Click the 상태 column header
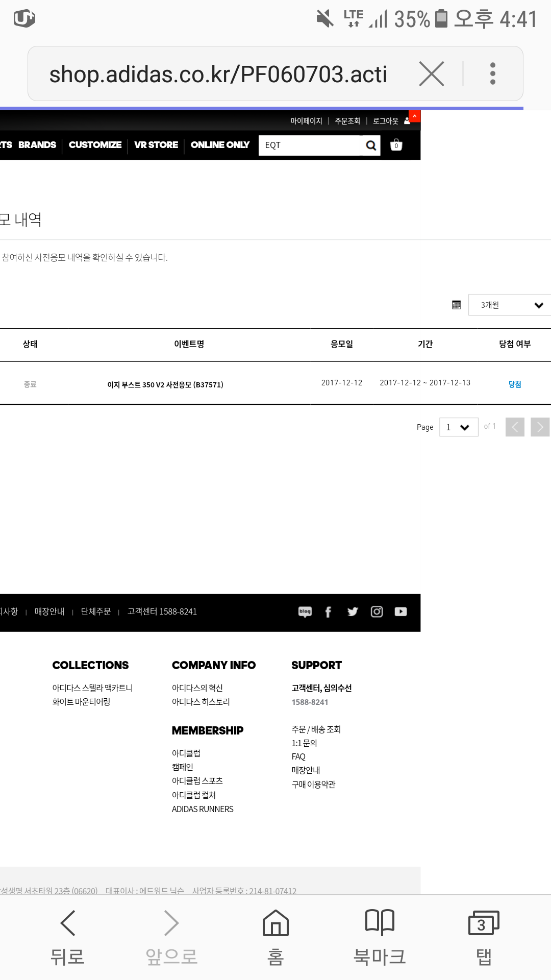The image size is (551, 980). point(30,344)
